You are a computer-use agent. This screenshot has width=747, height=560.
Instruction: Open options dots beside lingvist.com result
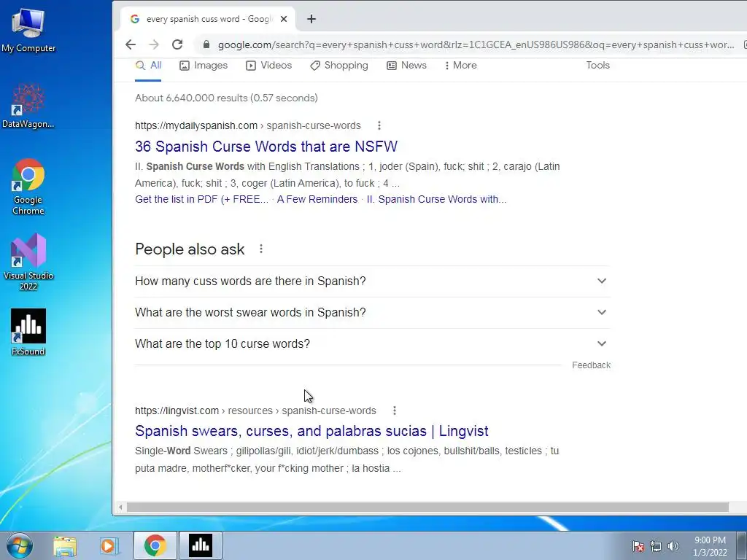pyautogui.click(x=395, y=411)
